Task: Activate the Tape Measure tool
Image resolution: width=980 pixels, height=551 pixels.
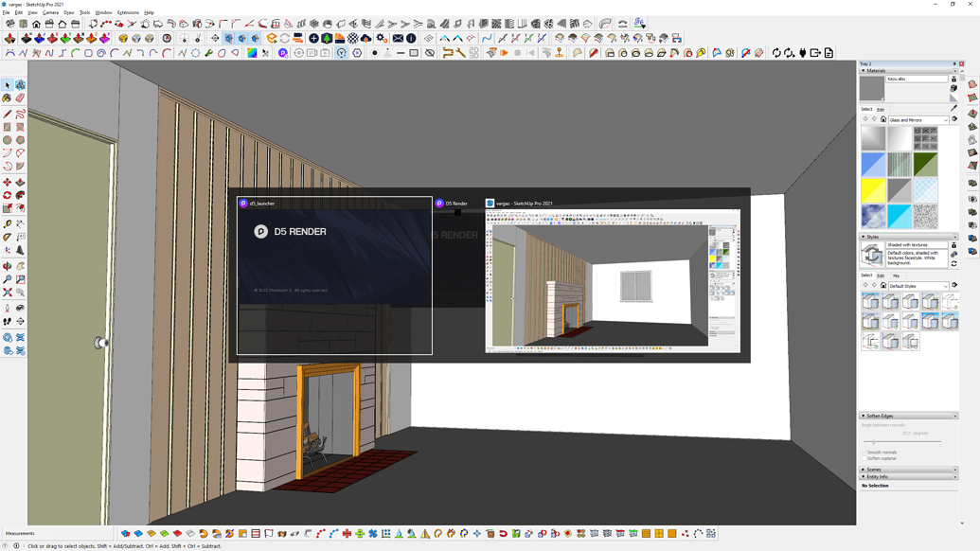Action: click(x=9, y=223)
